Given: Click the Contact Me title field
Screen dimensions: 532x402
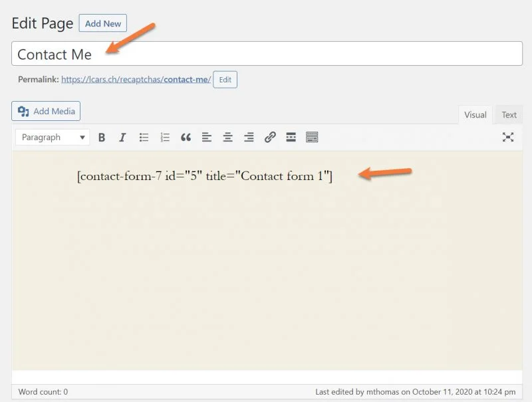Looking at the screenshot, I should 266,54.
